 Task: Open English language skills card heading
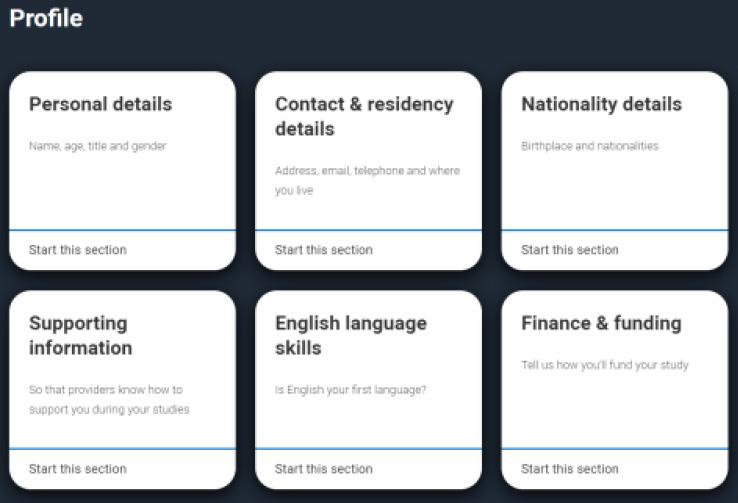[x=351, y=335]
